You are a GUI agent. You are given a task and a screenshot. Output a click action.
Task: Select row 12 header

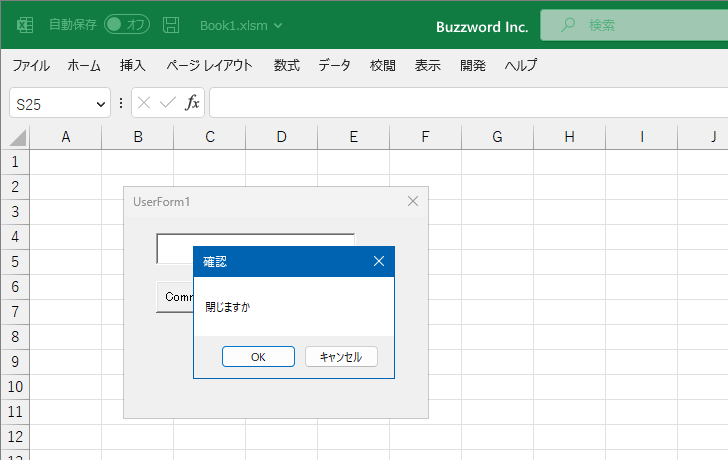click(x=15, y=437)
